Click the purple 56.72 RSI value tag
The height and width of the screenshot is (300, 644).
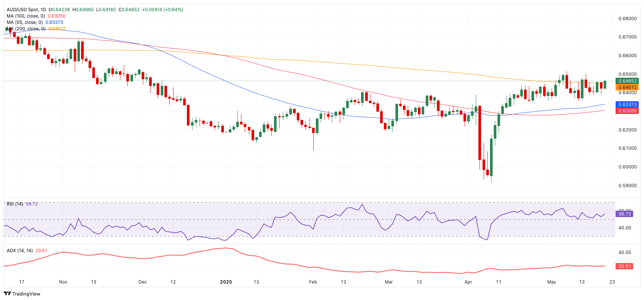pos(625,214)
